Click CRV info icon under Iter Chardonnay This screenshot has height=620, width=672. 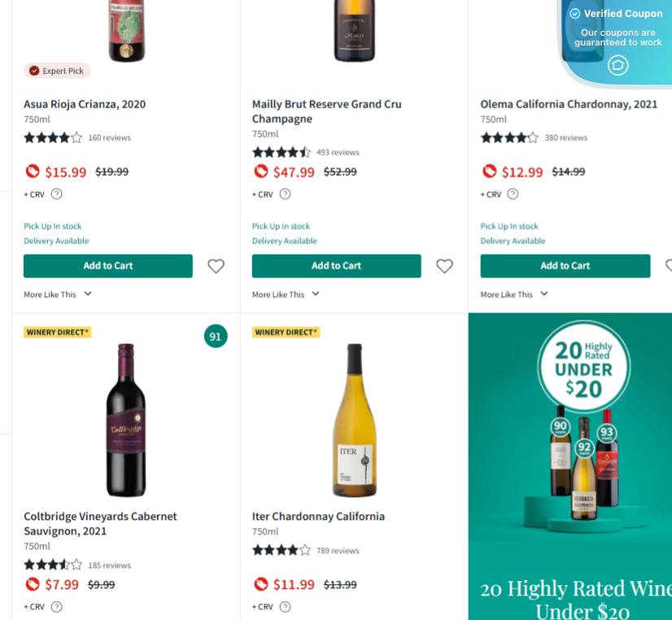pos(285,606)
